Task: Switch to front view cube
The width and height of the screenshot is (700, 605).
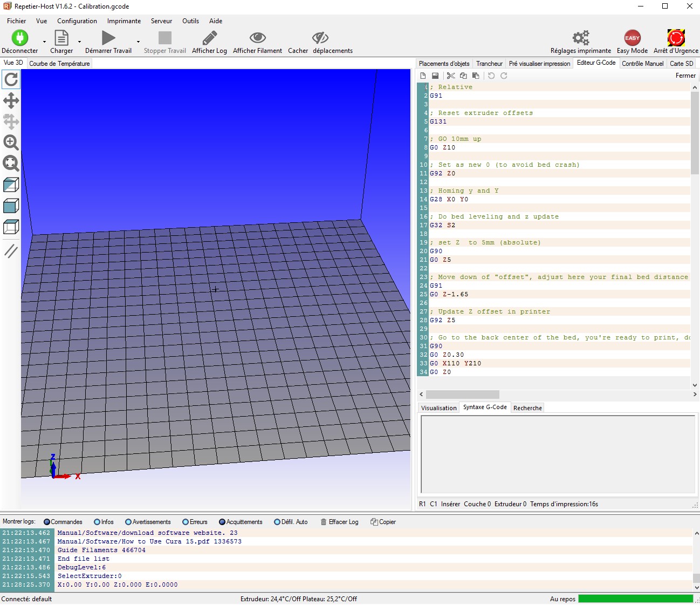Action: pyautogui.click(x=11, y=206)
